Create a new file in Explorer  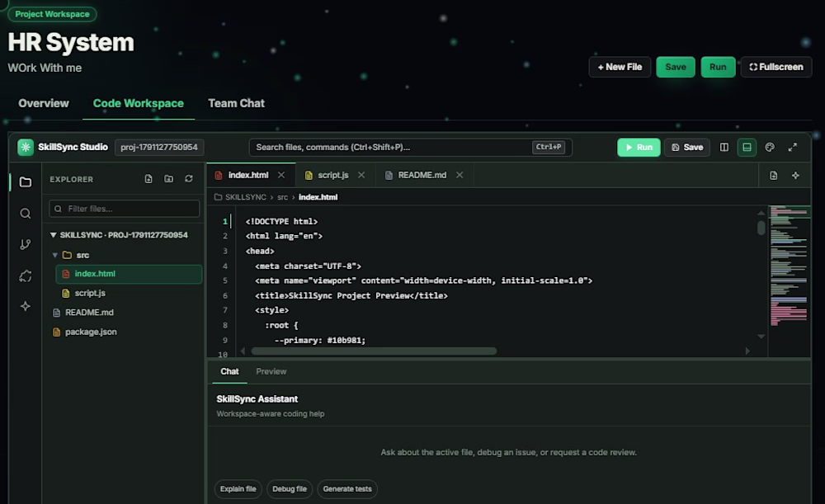[x=148, y=179]
